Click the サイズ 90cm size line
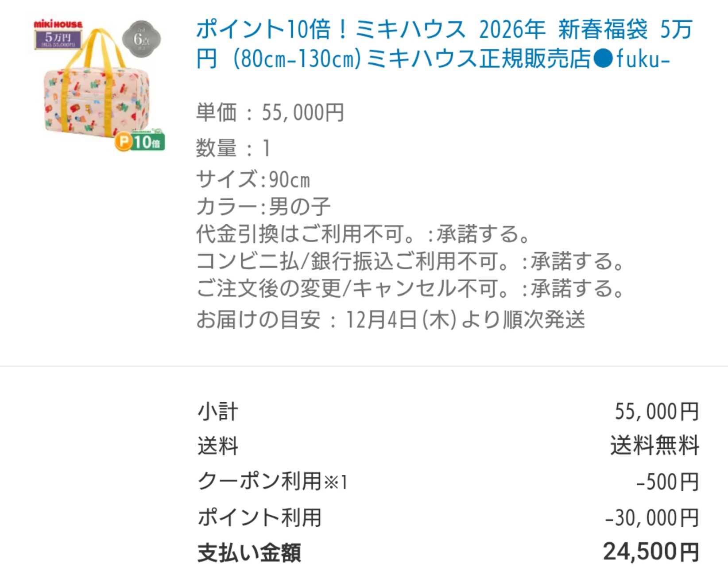This screenshot has height=583, width=728. click(x=253, y=180)
